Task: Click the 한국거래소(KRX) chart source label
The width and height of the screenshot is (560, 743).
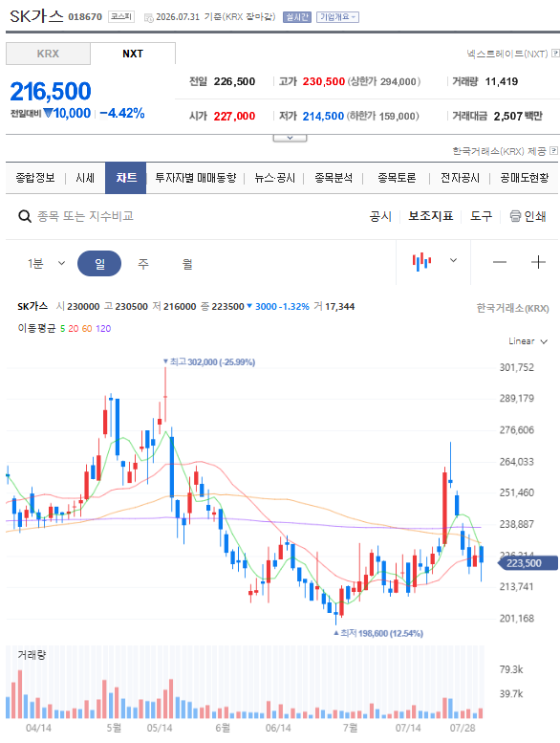Action: coord(512,309)
